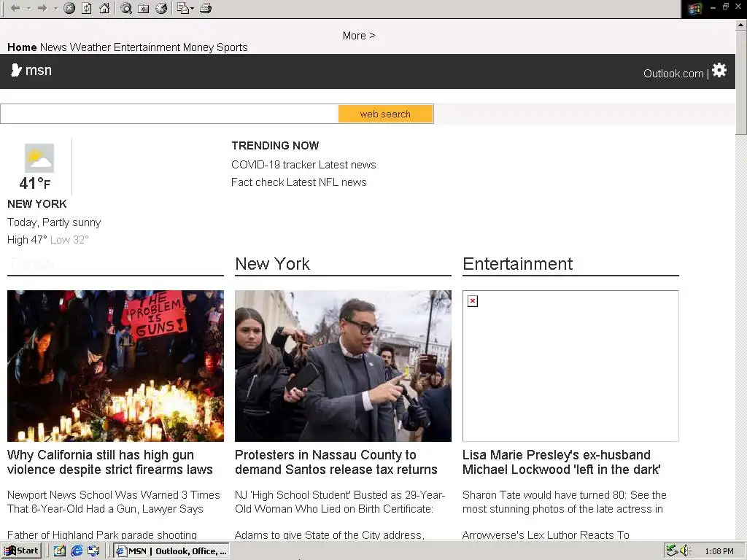Open the Money navigation tab

[198, 47]
